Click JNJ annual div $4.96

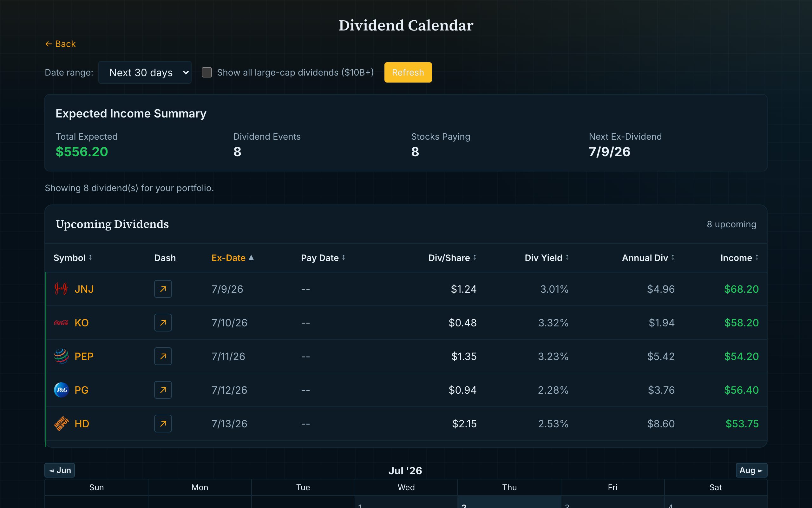coord(661,289)
